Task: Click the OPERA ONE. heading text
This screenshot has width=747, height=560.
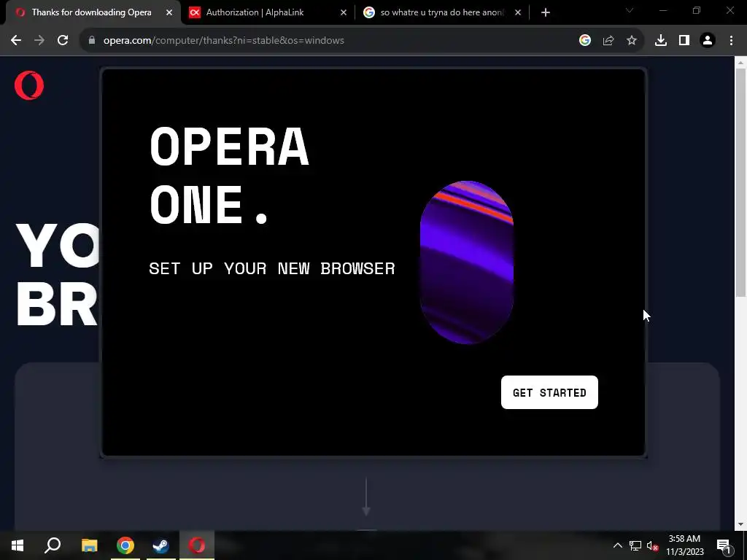Action: pos(230,175)
